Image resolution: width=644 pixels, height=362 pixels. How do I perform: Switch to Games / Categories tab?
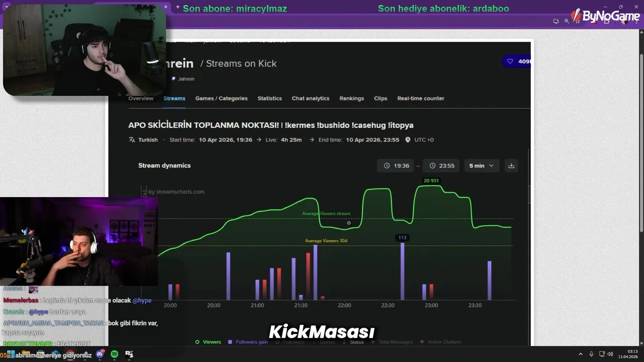coord(221,98)
